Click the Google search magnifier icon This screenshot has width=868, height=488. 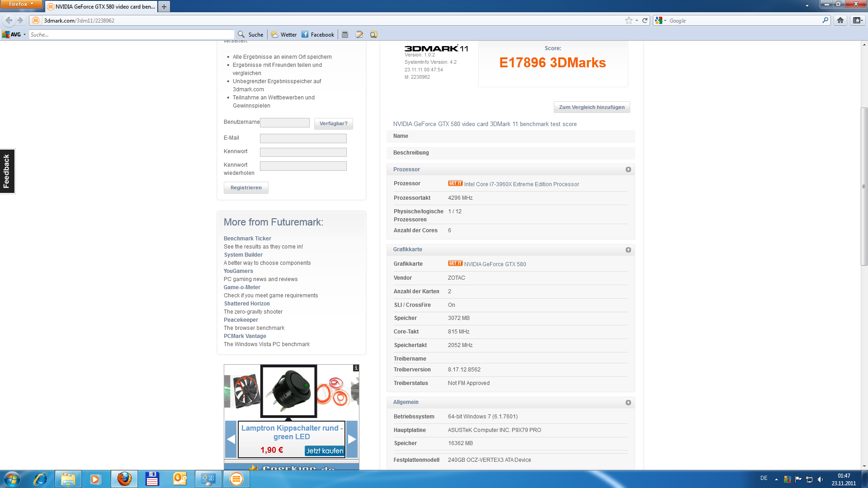tap(825, 20)
